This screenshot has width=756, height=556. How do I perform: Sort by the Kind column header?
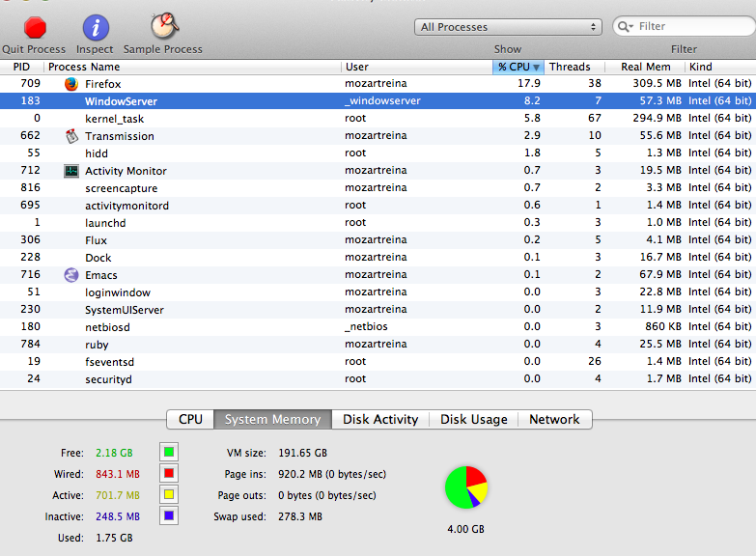pyautogui.click(x=720, y=67)
